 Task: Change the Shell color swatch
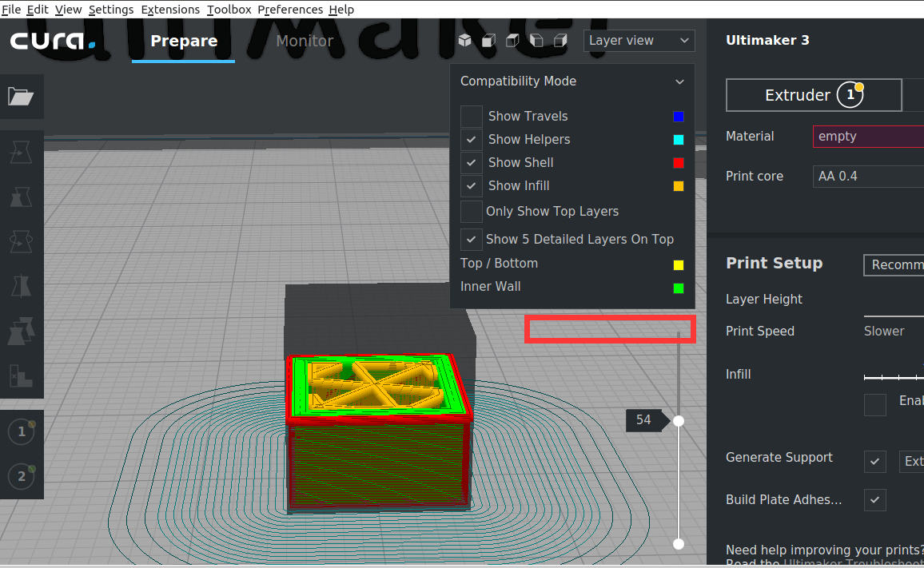(x=679, y=162)
